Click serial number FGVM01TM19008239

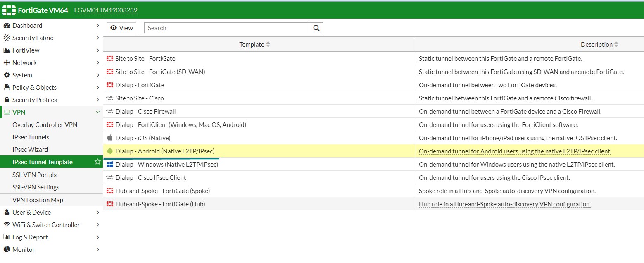106,10
